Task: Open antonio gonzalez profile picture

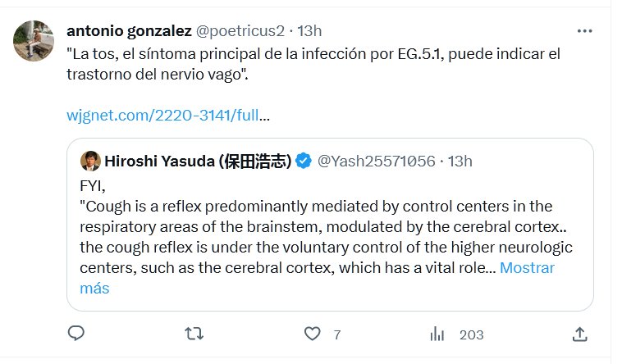Action: 34,40
